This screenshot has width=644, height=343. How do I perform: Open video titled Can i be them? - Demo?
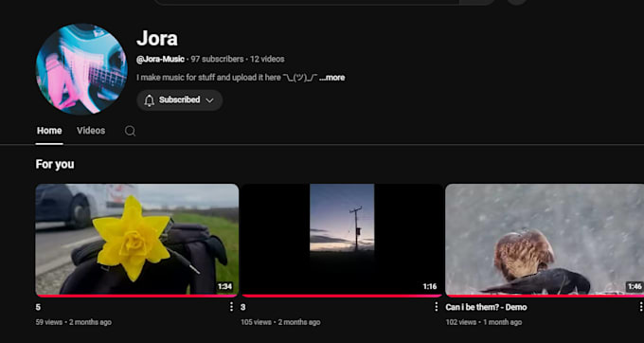point(486,307)
